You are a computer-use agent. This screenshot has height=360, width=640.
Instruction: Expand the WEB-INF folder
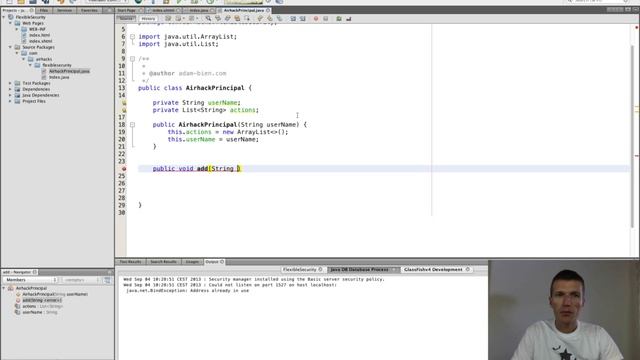pyautogui.click(x=17, y=29)
